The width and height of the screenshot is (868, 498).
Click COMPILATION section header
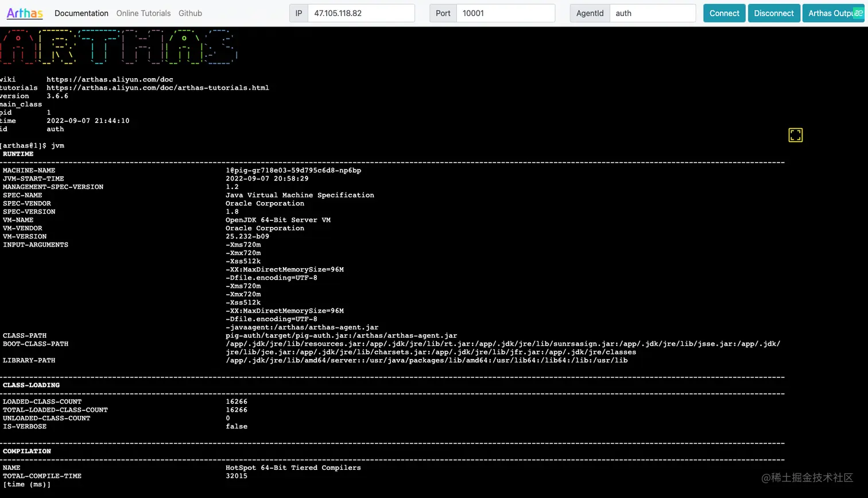[27, 451]
